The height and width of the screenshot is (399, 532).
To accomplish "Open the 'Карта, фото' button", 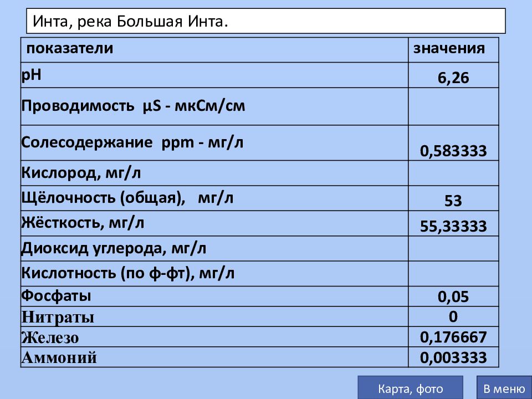I will click(410, 387).
